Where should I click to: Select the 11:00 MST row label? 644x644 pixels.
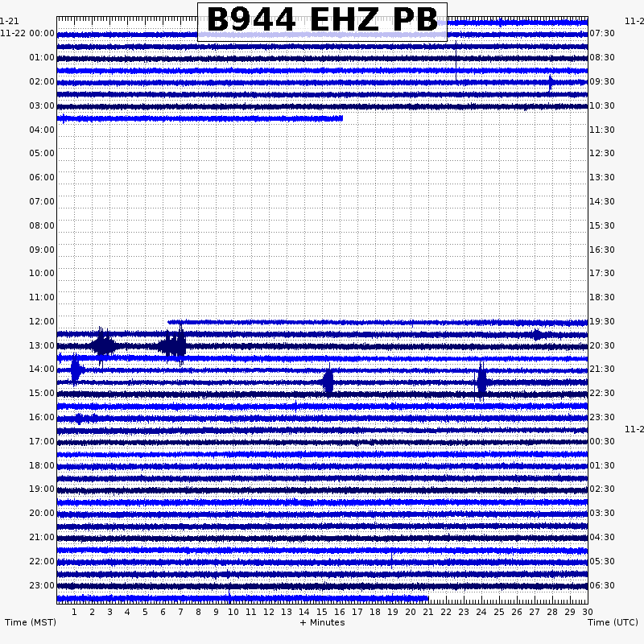[x=42, y=297]
